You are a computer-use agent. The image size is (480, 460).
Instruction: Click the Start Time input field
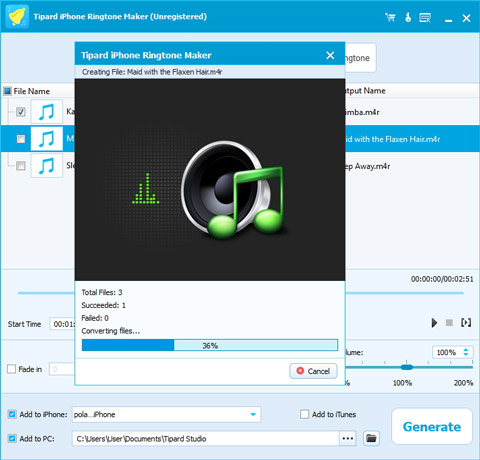point(63,324)
